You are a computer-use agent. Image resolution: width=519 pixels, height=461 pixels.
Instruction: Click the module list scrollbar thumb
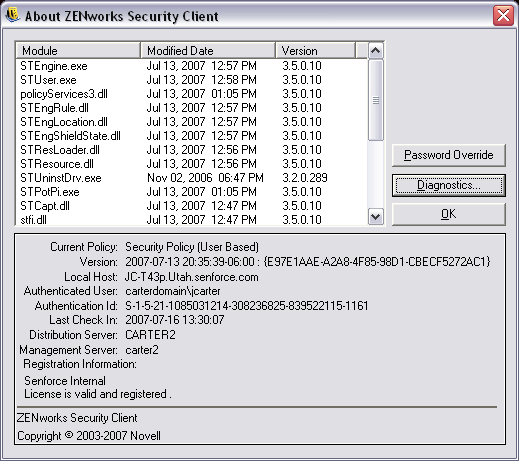coord(376,100)
